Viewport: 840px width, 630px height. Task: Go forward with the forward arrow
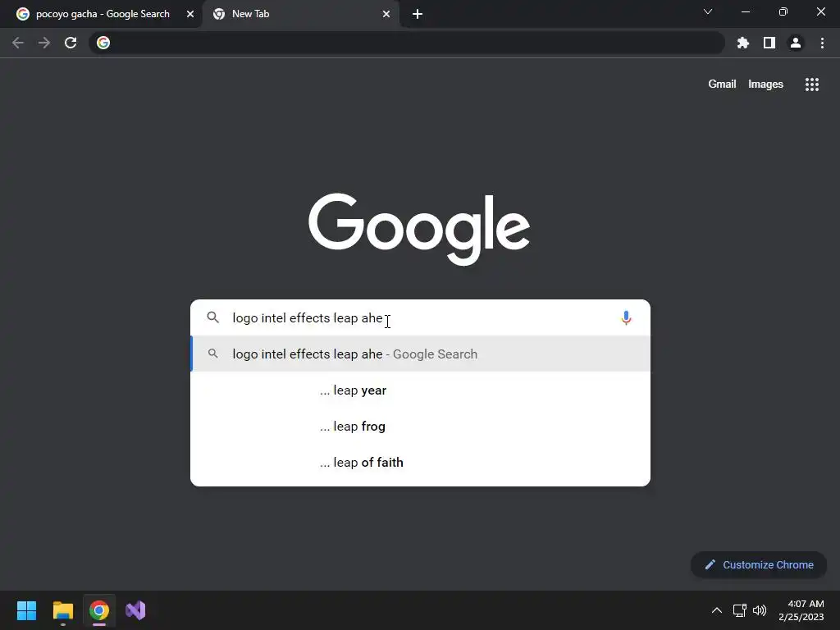[x=44, y=43]
